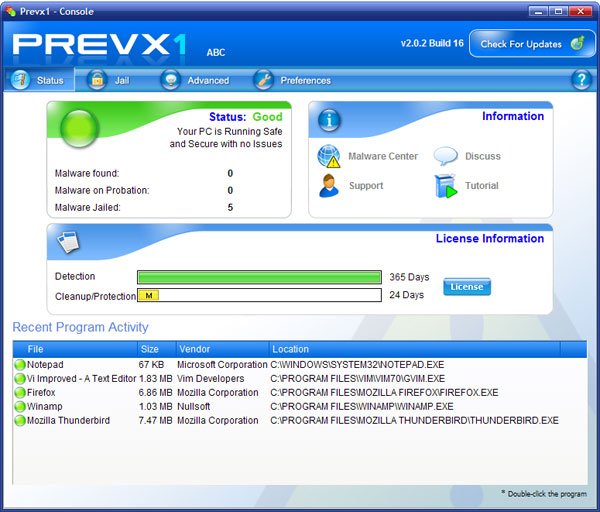
Task: Click the 24 Days cleanup value
Action: pos(406,295)
